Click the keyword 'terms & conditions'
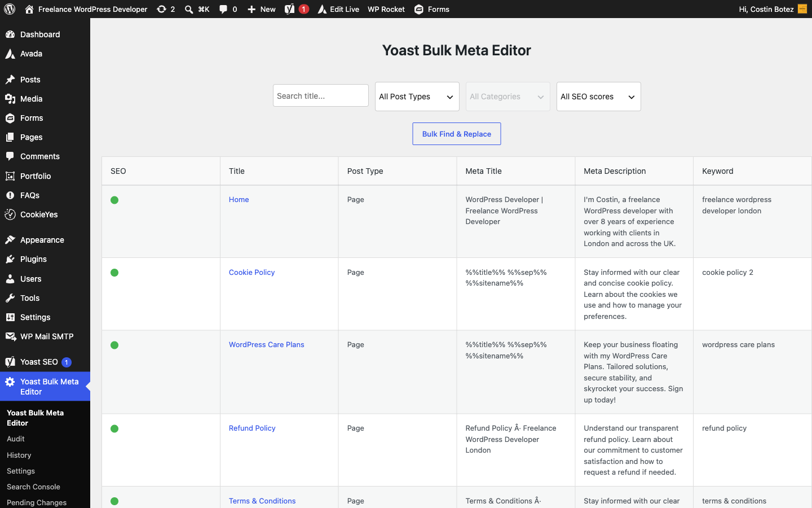 734,501
